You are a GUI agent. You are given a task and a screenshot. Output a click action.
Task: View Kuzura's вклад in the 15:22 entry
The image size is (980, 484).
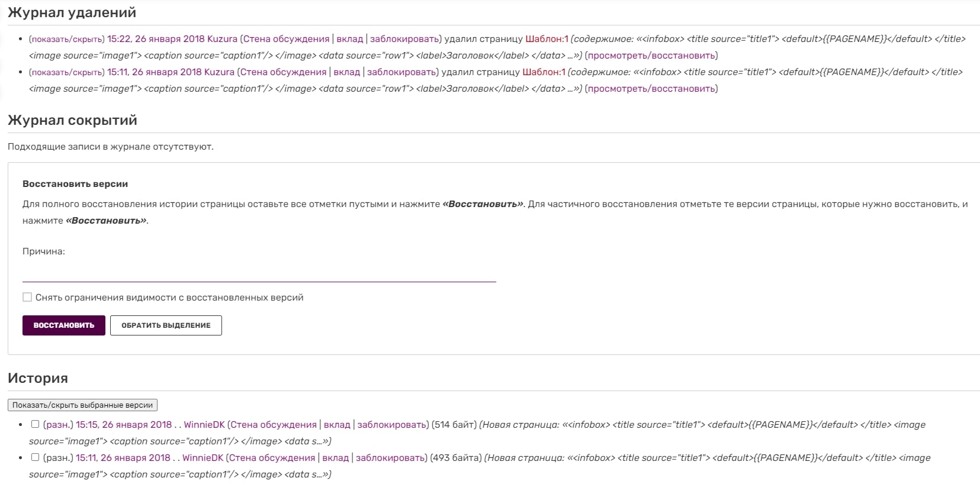pyautogui.click(x=349, y=39)
